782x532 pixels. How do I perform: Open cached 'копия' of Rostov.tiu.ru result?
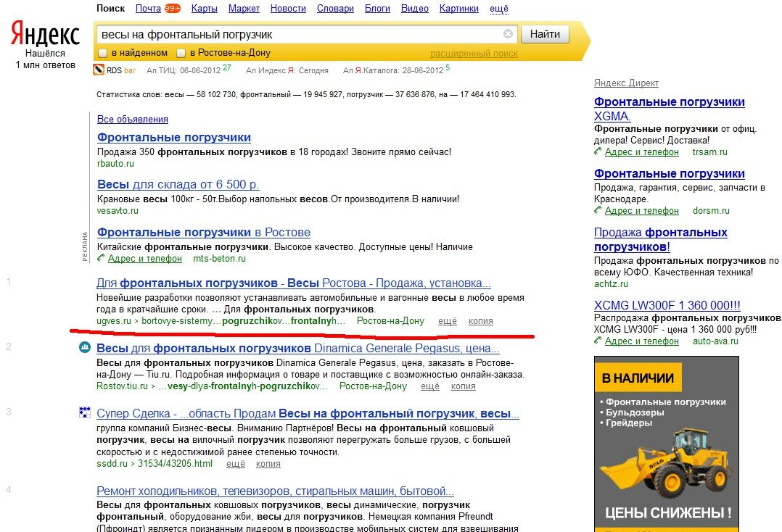tap(464, 386)
